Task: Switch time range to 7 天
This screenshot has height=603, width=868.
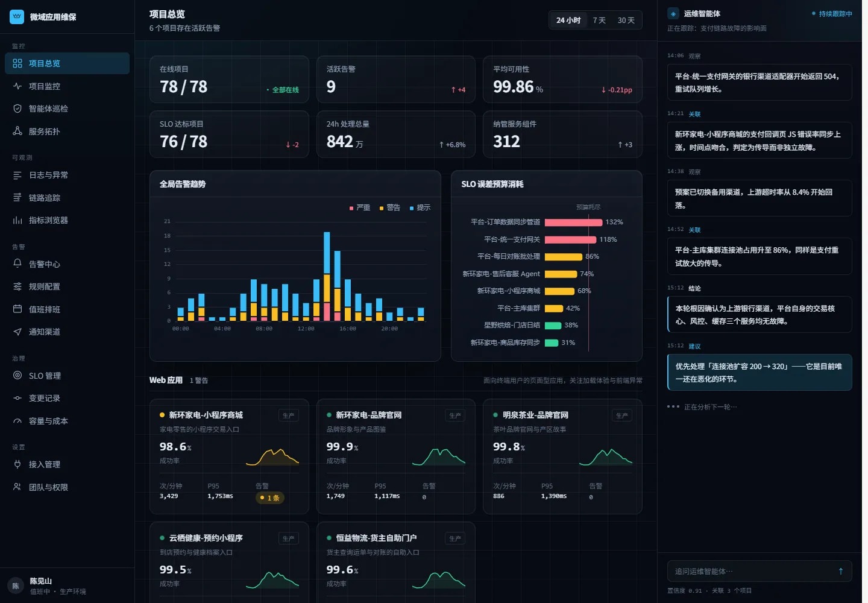Action: tap(599, 20)
